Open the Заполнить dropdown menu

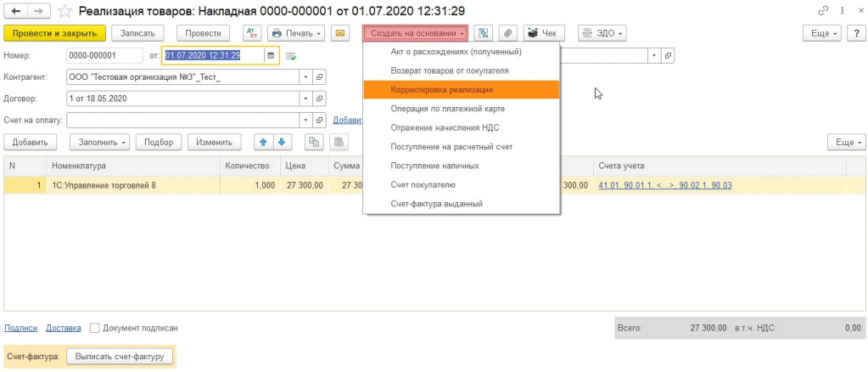pyautogui.click(x=99, y=142)
